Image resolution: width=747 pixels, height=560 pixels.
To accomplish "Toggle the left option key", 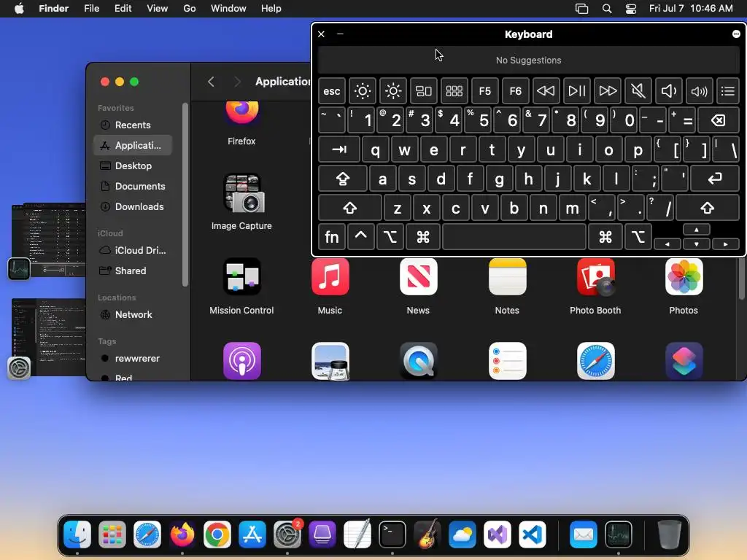I will tap(390, 237).
